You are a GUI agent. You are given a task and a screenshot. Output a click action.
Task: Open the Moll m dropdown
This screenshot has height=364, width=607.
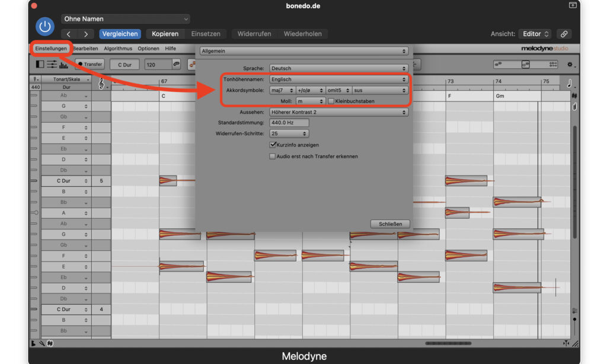tap(310, 101)
